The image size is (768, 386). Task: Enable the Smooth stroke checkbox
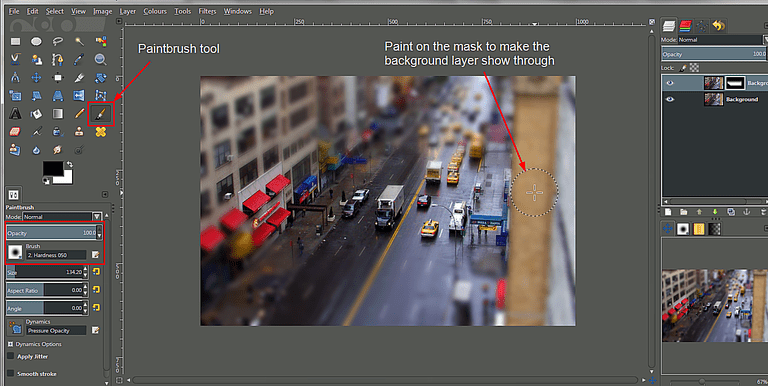(x=11, y=373)
